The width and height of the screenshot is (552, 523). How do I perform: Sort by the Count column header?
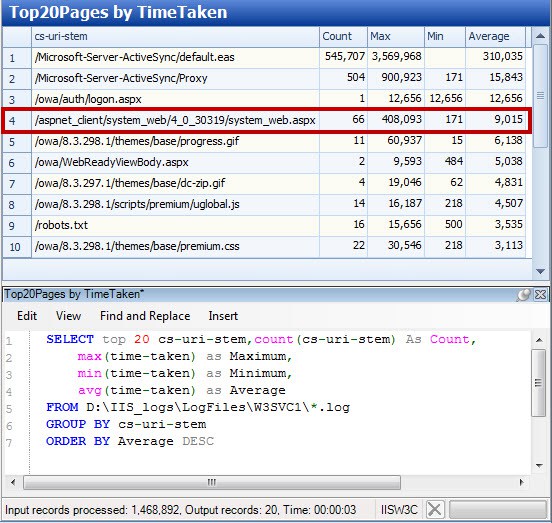[343, 36]
